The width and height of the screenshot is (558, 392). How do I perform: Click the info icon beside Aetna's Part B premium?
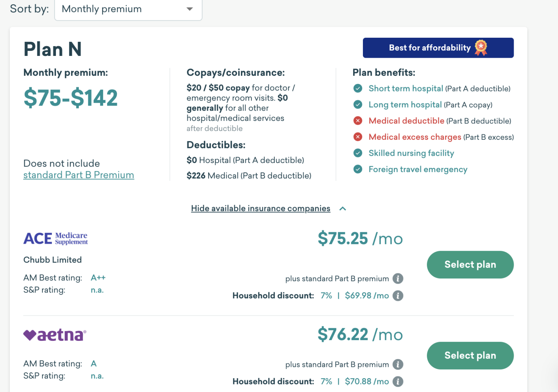[x=398, y=364]
